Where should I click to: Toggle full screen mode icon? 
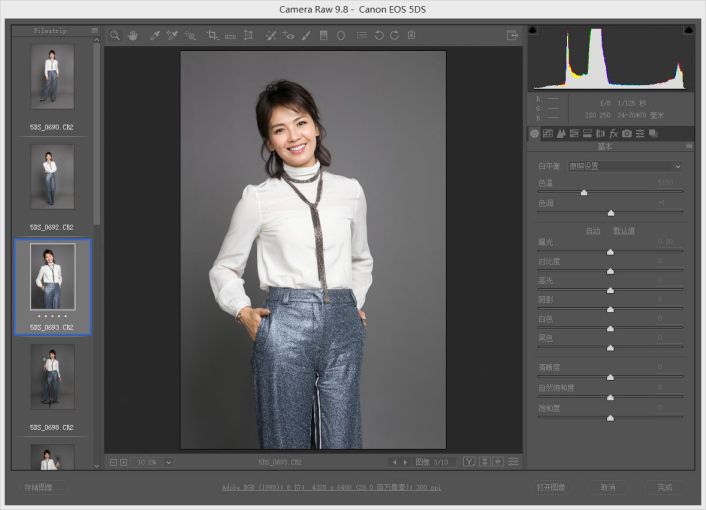[513, 35]
